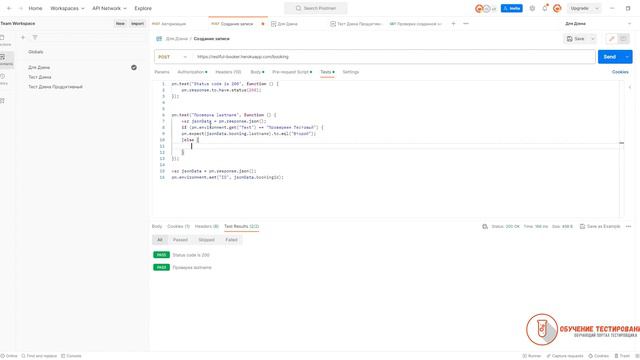Screen dimensions: 640x360
Task: Open the response Body tab
Action: coord(157,226)
